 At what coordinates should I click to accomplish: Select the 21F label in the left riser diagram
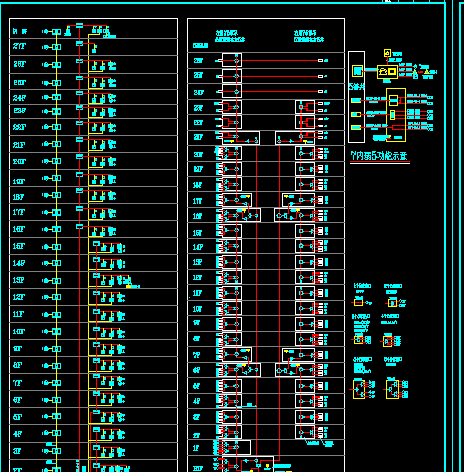(19, 145)
